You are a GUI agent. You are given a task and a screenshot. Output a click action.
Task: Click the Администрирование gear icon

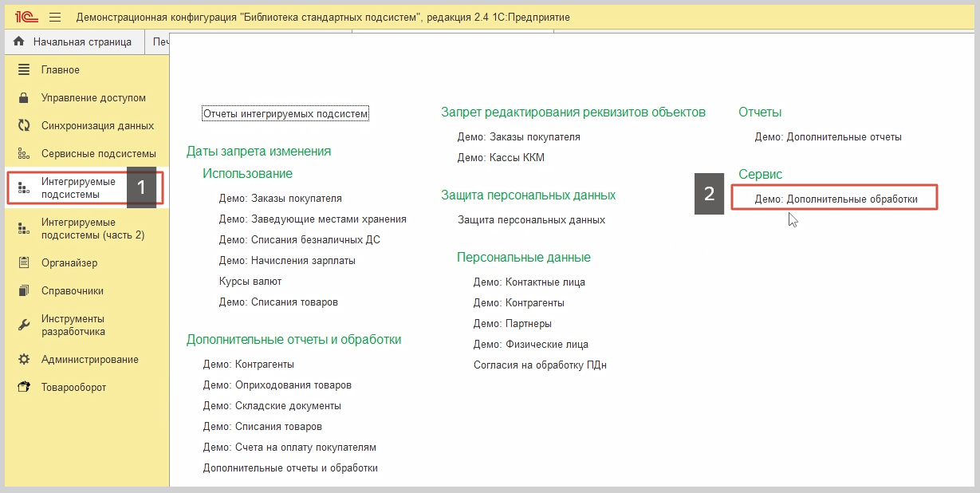point(24,360)
